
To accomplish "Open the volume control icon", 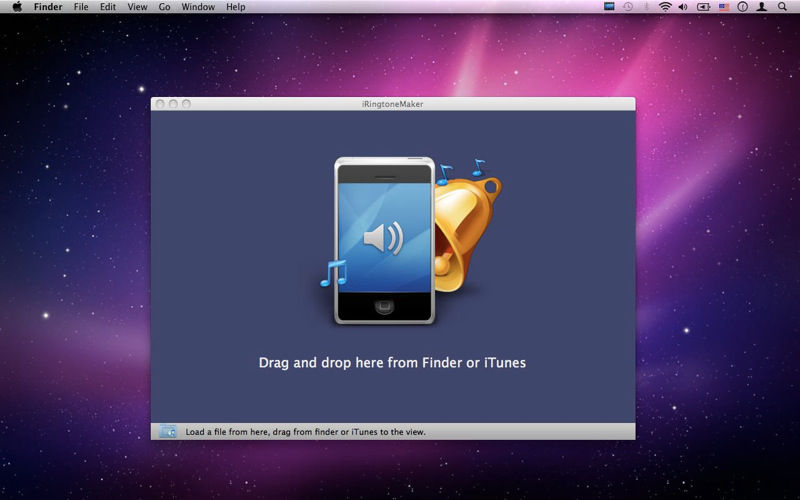I will pos(683,7).
